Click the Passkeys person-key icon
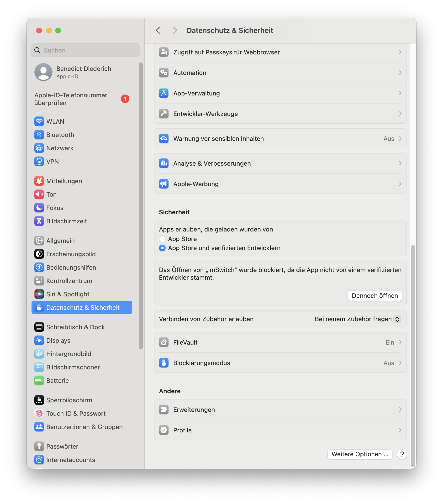The width and height of the screenshot is (443, 504). click(x=164, y=52)
